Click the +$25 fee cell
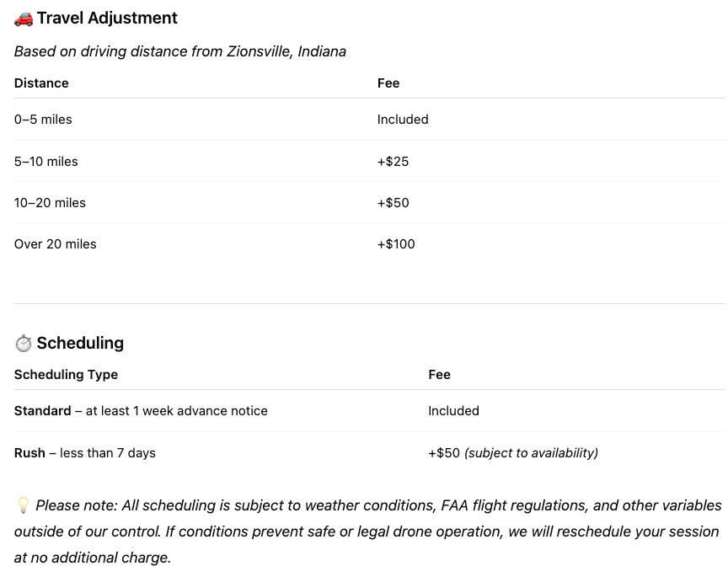Screen dimensions: 728x577 click(x=393, y=162)
